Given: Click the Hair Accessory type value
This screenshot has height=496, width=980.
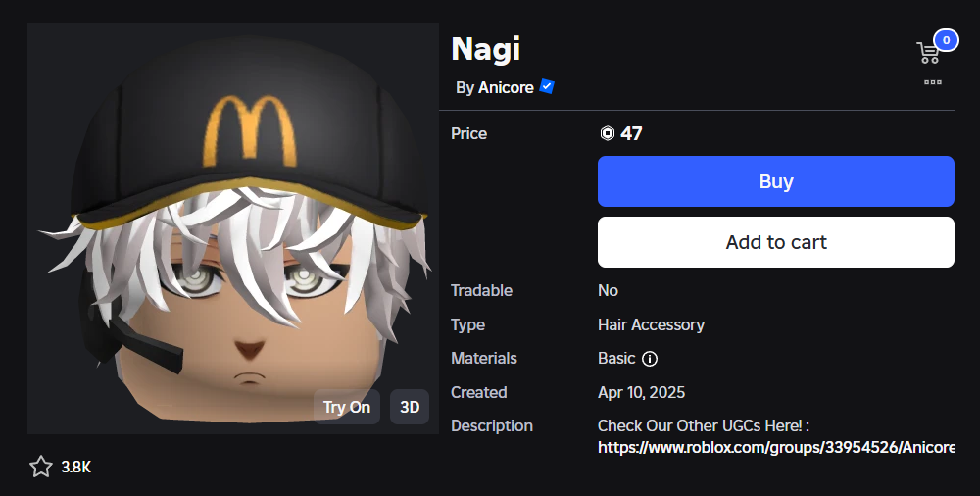Looking at the screenshot, I should [651, 325].
